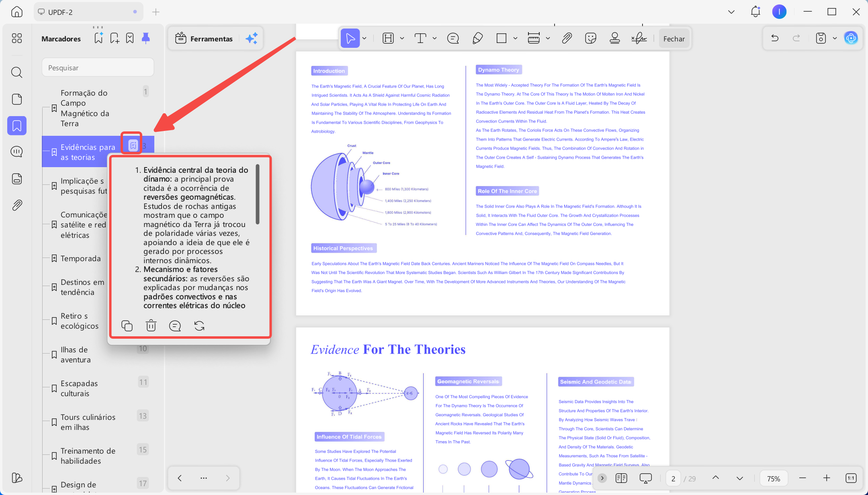The image size is (868, 495).
Task: Open the sticker tool
Action: (x=591, y=39)
